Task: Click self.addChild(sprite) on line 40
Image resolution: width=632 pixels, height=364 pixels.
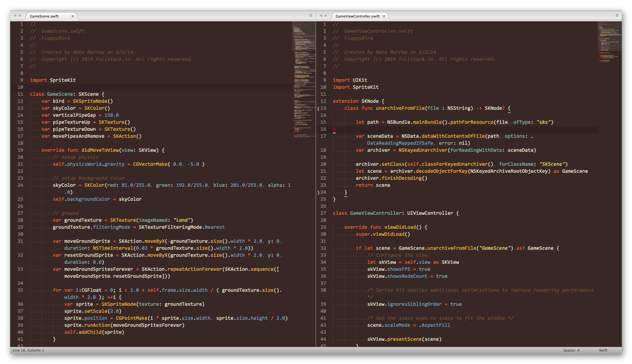Action: coord(94,332)
